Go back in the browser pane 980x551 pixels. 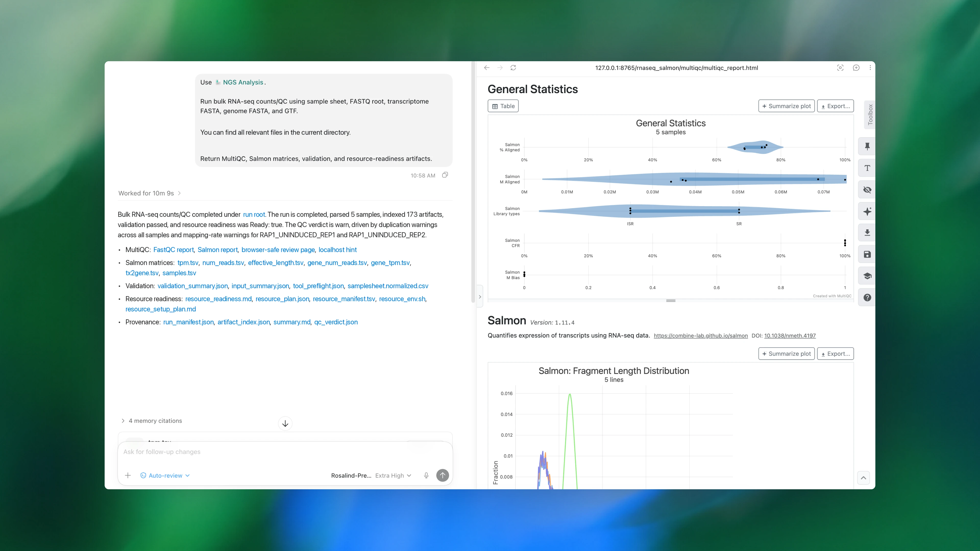[x=487, y=68]
